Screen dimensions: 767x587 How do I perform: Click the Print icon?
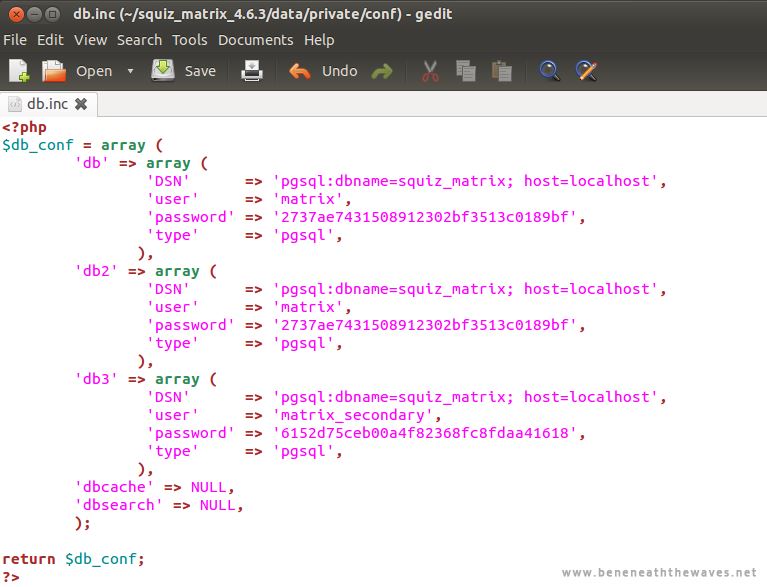click(x=252, y=71)
